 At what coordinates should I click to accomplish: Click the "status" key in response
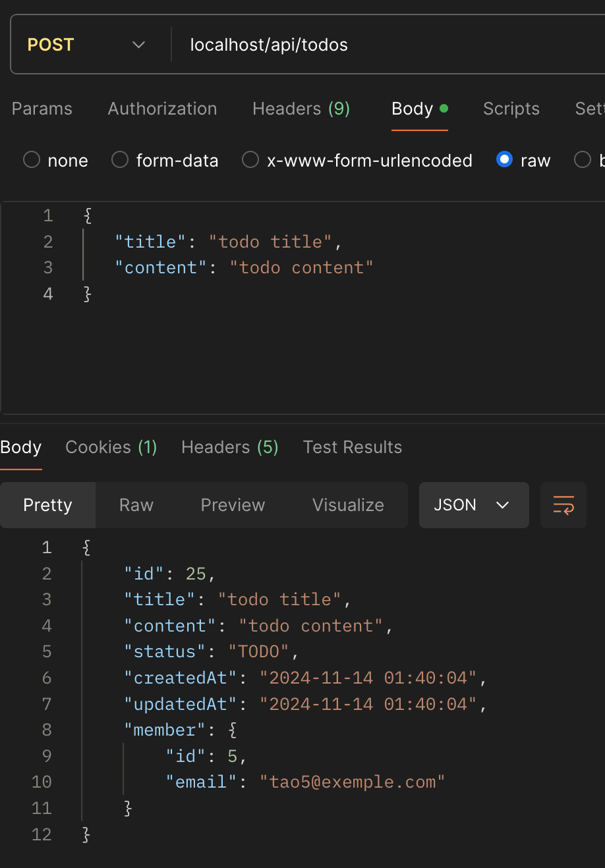pyautogui.click(x=165, y=651)
